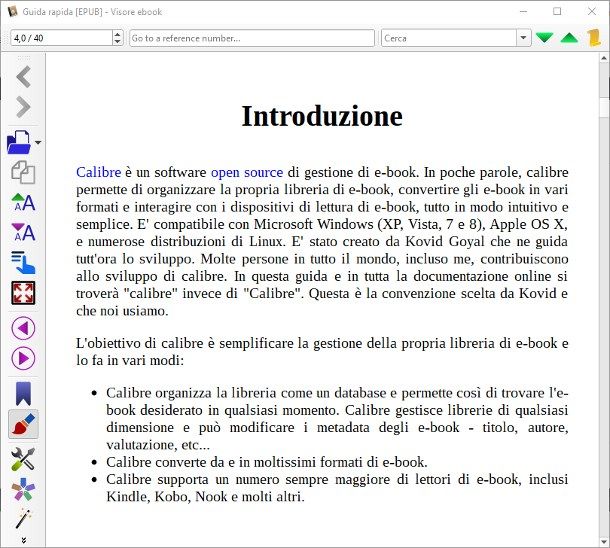Click the yellow scroll icon top right
Image resolution: width=610 pixels, height=548 pixels.
pyautogui.click(x=594, y=38)
